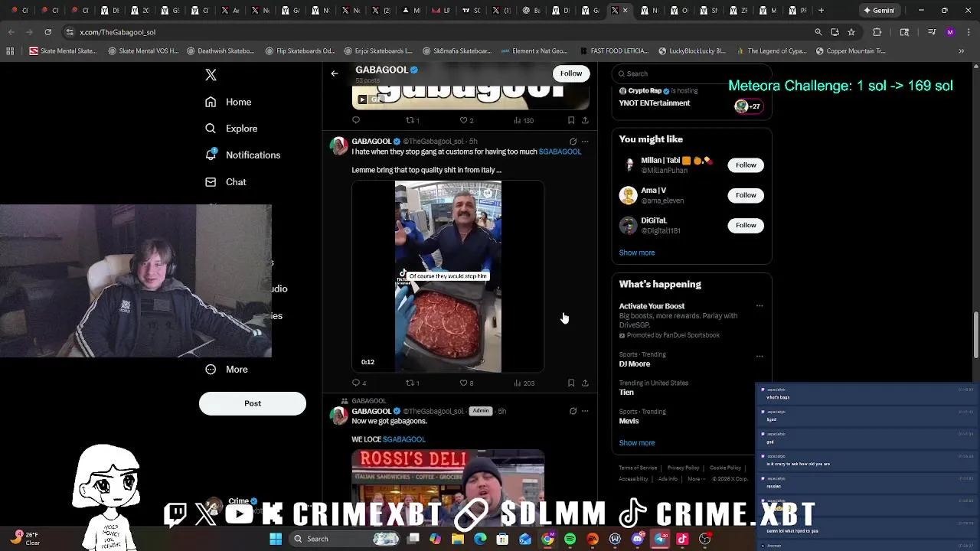Show more under What's happening

click(637, 442)
